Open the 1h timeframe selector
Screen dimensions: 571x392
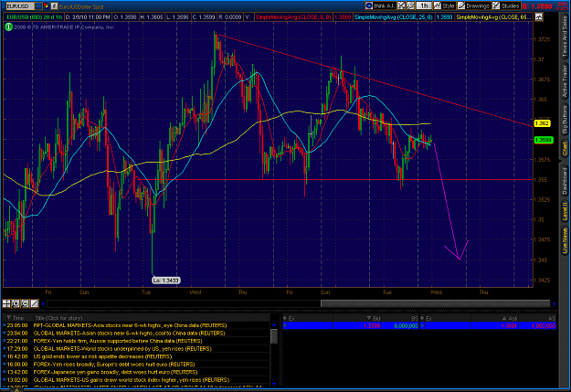point(424,5)
